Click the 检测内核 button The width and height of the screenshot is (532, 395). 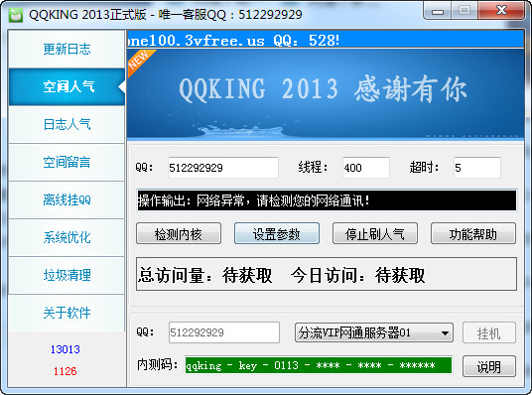pyautogui.click(x=179, y=233)
